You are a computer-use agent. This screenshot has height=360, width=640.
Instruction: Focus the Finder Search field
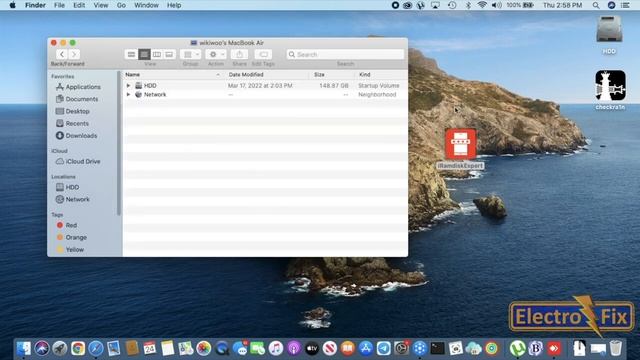pyautogui.click(x=345, y=54)
